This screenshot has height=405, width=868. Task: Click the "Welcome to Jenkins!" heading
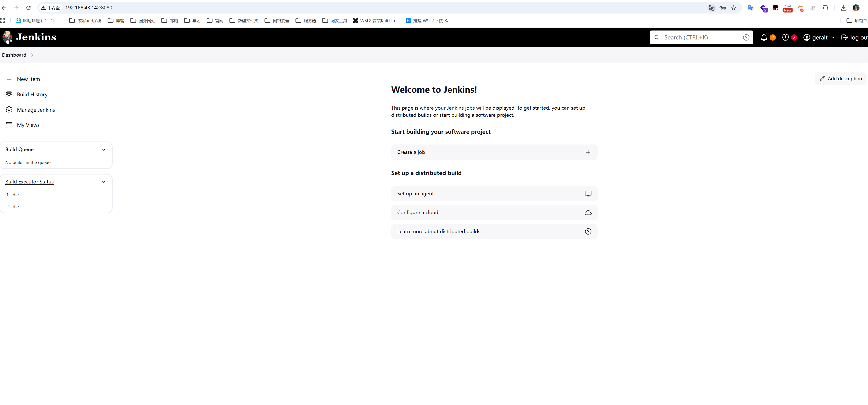pos(434,90)
